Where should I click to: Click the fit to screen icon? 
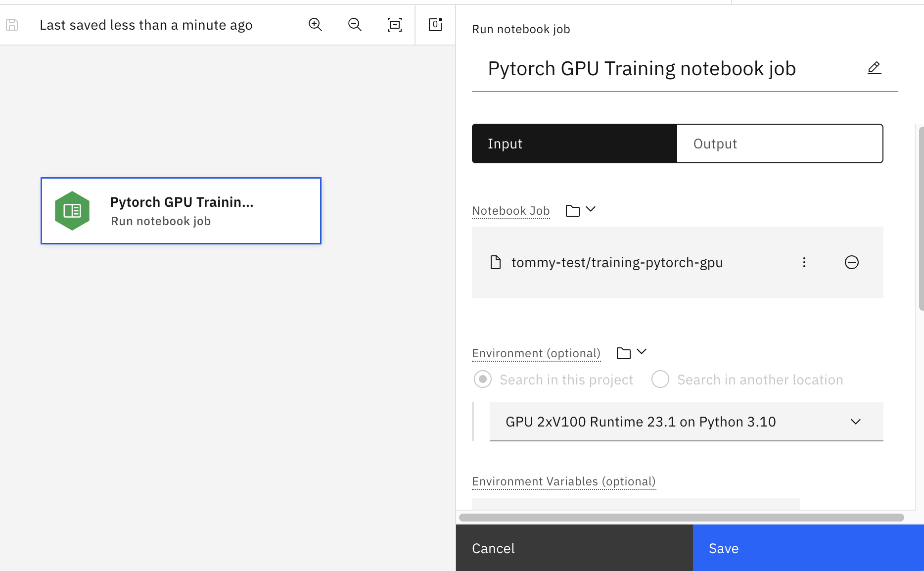pos(394,25)
